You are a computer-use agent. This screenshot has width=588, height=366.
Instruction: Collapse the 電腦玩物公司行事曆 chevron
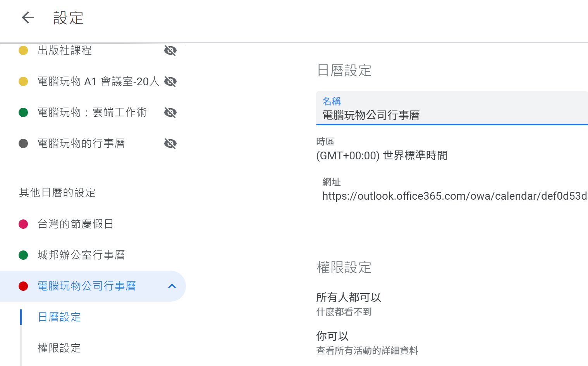tap(172, 286)
